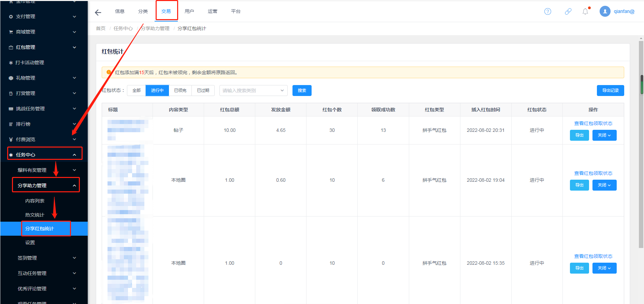Switch to 交易 top tab
The height and width of the screenshot is (304, 644).
pos(166,11)
